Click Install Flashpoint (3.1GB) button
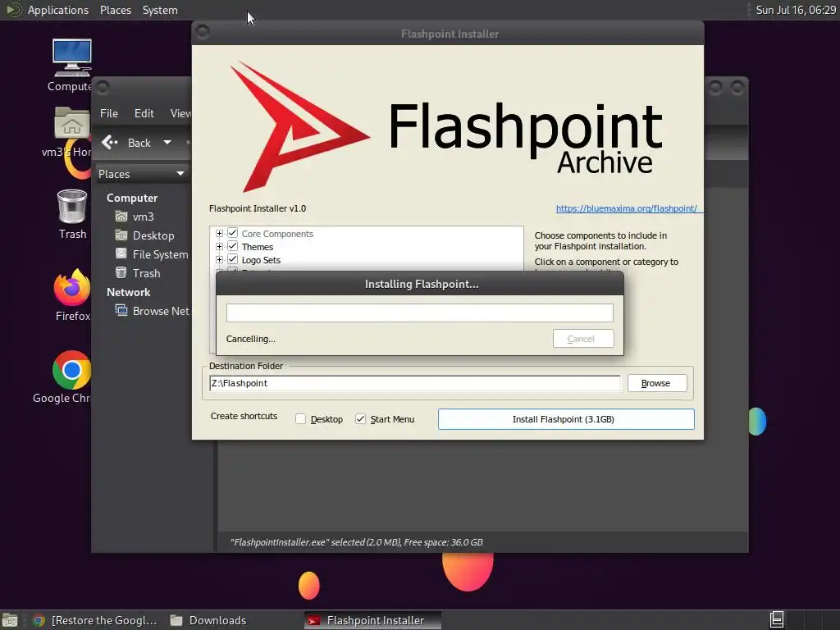 click(x=566, y=419)
